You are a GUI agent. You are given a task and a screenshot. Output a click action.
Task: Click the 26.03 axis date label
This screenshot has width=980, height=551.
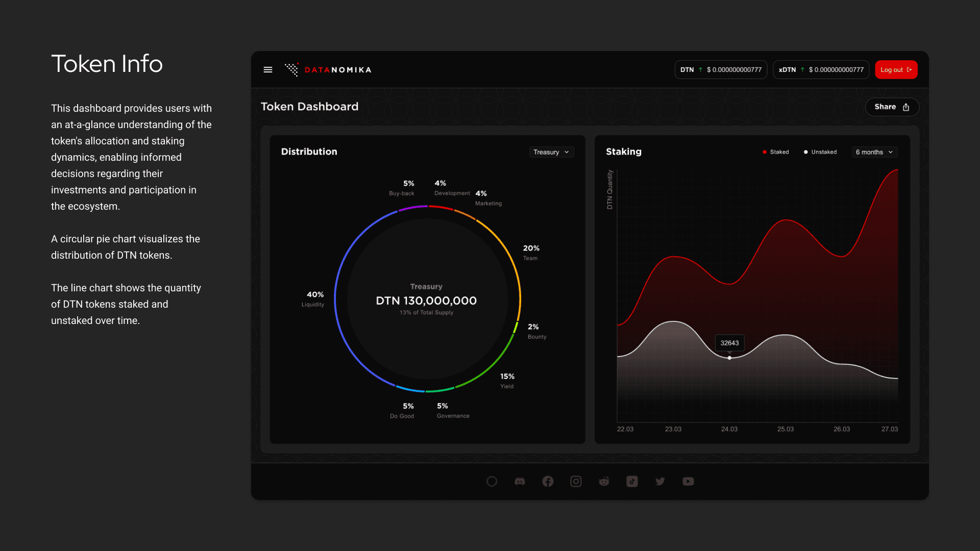click(x=841, y=429)
